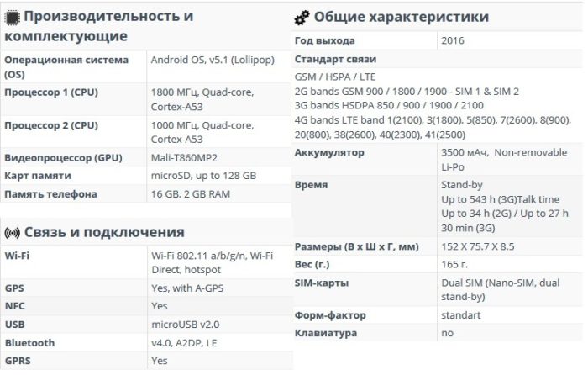This screenshot has width=588, height=375.
Task: Select the Процессор 1 (CPU) row label
Action: 51,92
